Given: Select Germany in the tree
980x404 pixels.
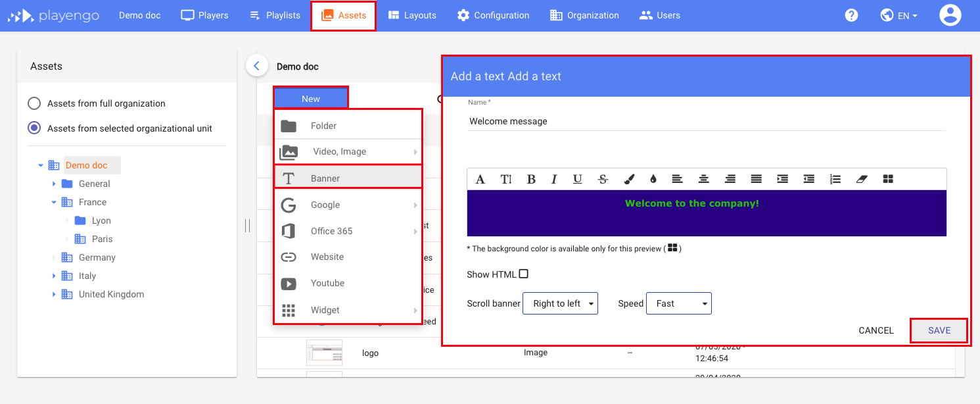Looking at the screenshot, I should 89,257.
